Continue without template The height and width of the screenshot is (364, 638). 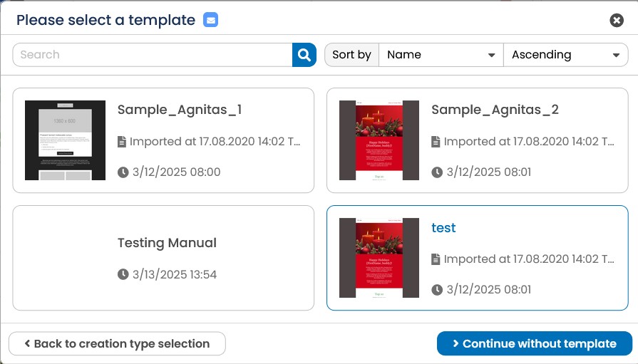point(535,343)
